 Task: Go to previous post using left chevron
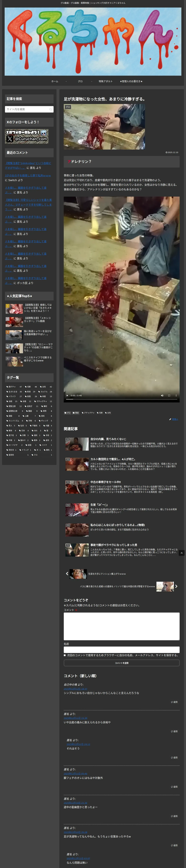[x=67, y=573]
